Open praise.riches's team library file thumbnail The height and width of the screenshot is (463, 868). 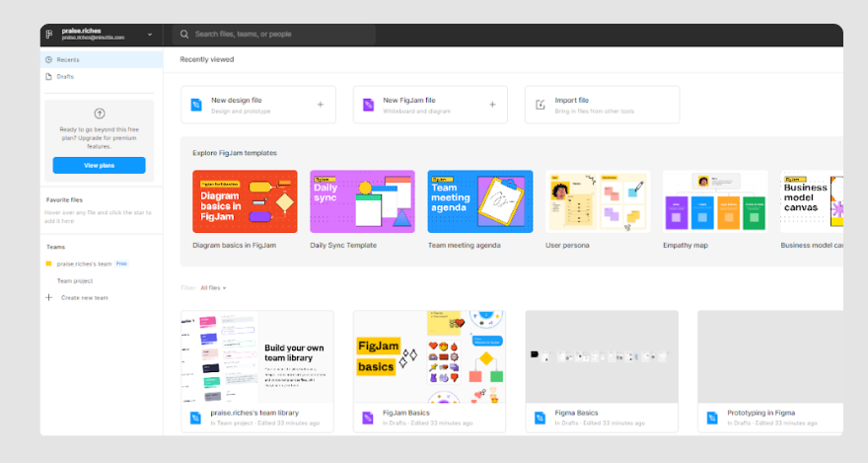(257, 356)
